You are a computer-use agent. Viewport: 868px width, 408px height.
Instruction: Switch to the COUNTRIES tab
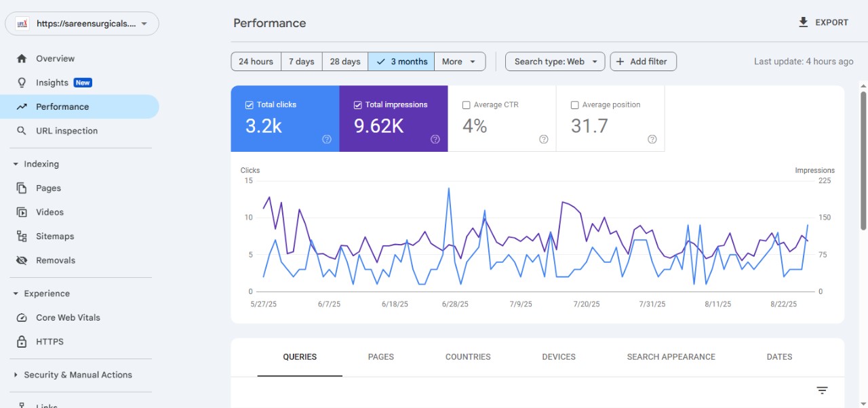tap(467, 356)
